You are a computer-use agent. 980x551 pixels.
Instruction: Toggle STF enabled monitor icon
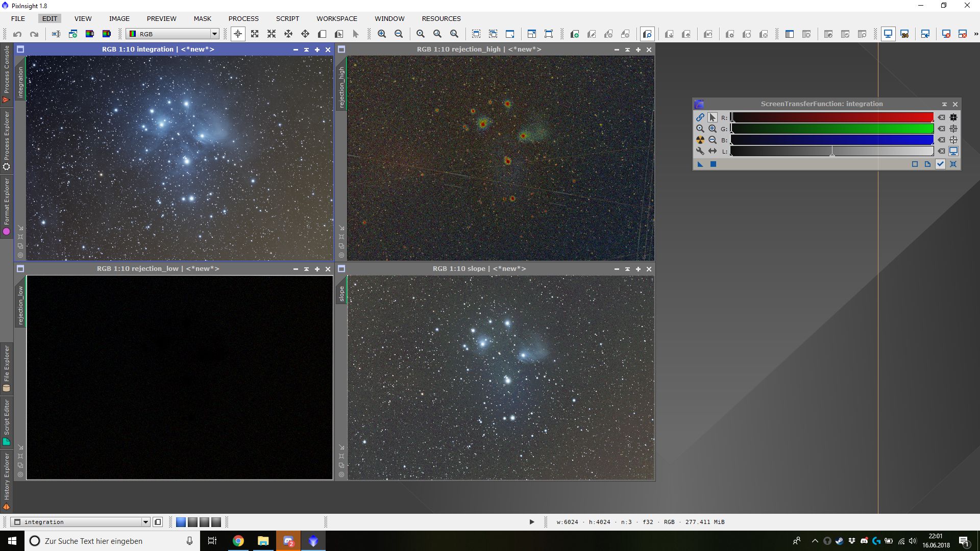point(953,151)
